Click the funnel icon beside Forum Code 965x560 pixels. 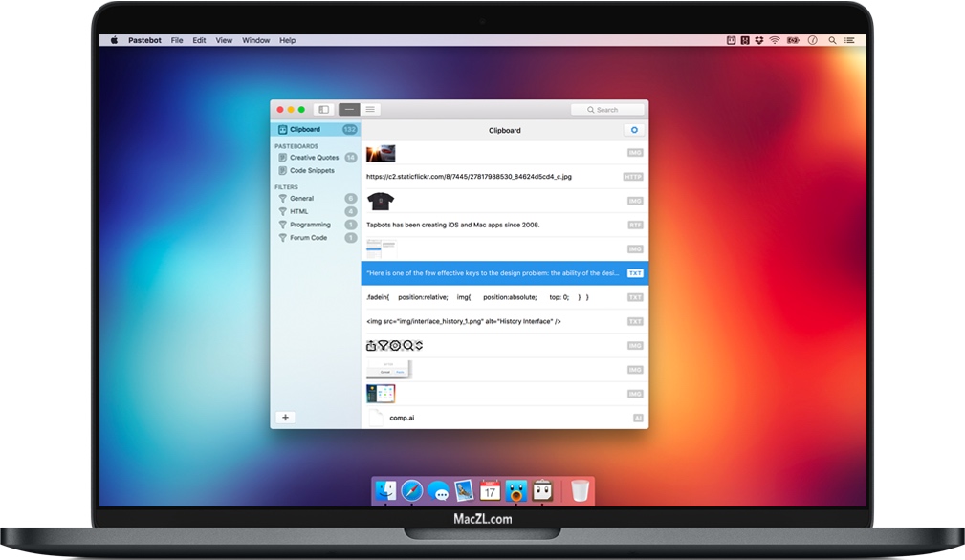282,237
